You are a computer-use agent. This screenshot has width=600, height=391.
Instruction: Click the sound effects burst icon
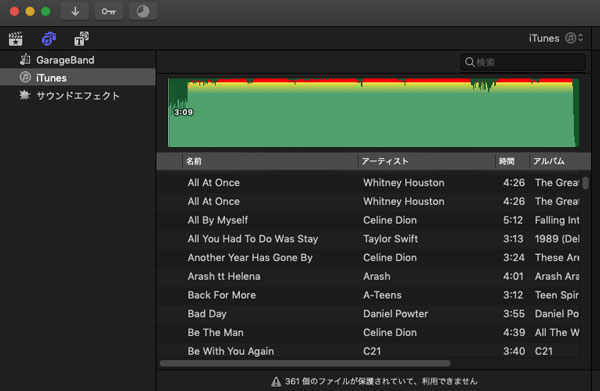25,95
